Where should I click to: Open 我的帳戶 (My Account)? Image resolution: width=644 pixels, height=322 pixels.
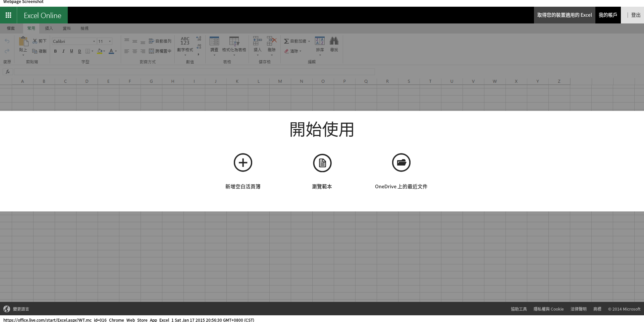pyautogui.click(x=608, y=15)
